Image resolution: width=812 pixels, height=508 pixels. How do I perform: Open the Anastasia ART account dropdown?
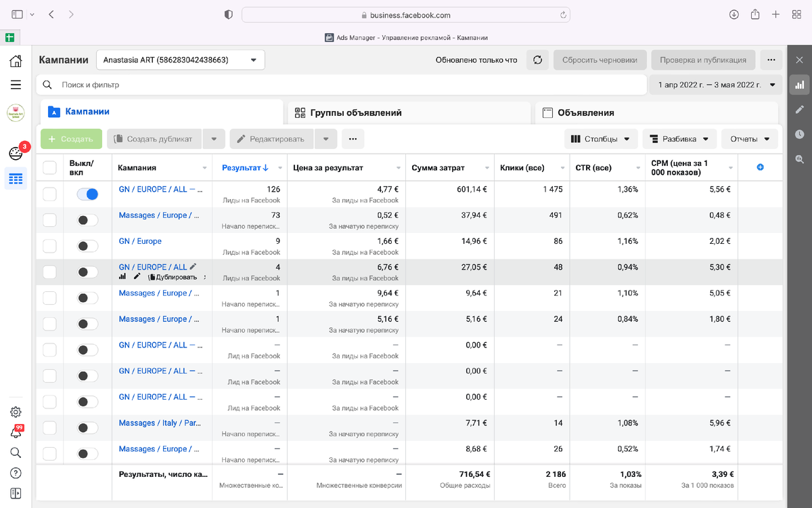(x=181, y=60)
